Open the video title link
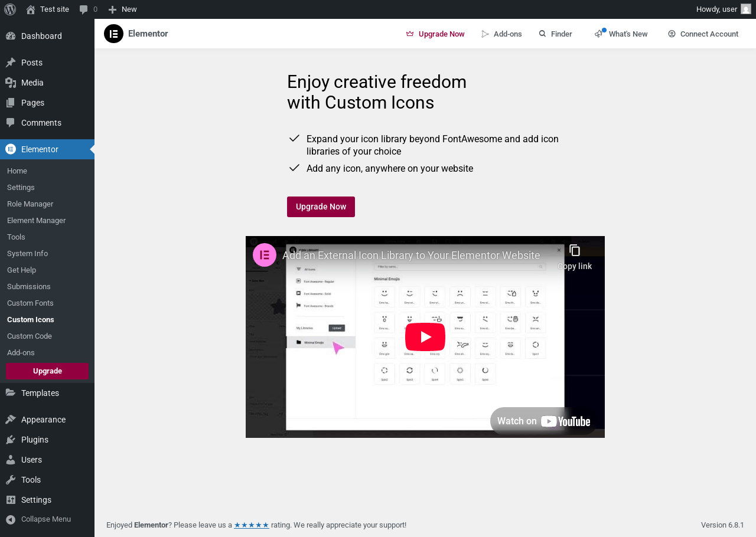Viewport: 756px width, 537px height. [x=411, y=256]
